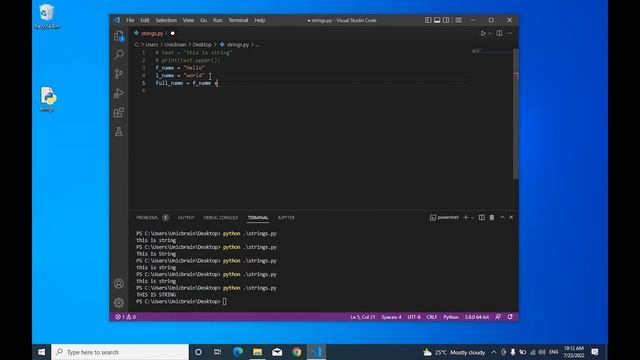Open the View menu
Image resolution: width=640 pixels, height=360 pixels.
188,20
